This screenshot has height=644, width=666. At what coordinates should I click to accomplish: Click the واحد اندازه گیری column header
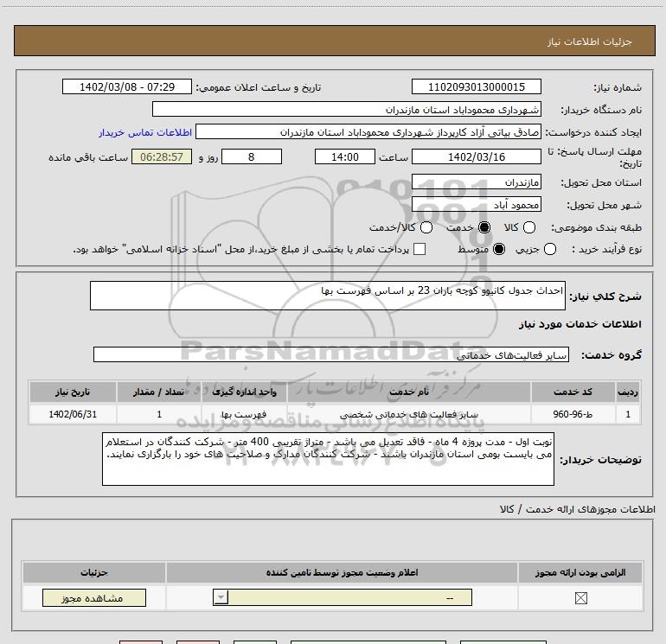pyautogui.click(x=244, y=392)
